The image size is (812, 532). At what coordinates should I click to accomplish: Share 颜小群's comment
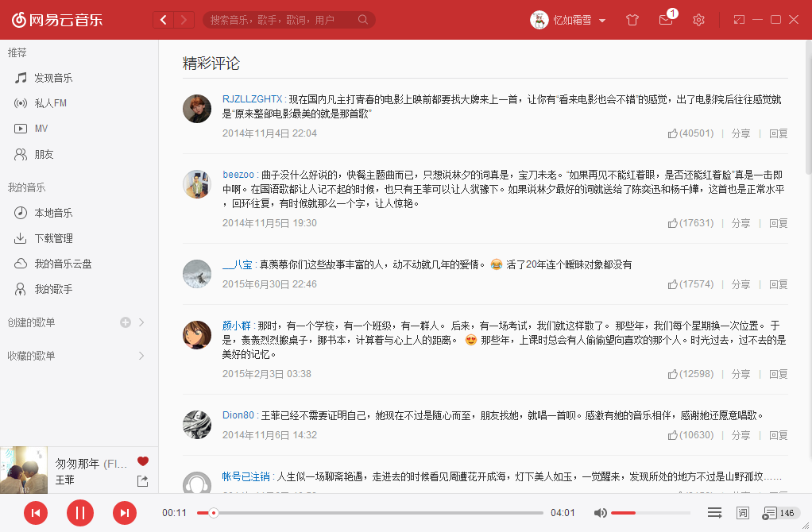pos(740,374)
